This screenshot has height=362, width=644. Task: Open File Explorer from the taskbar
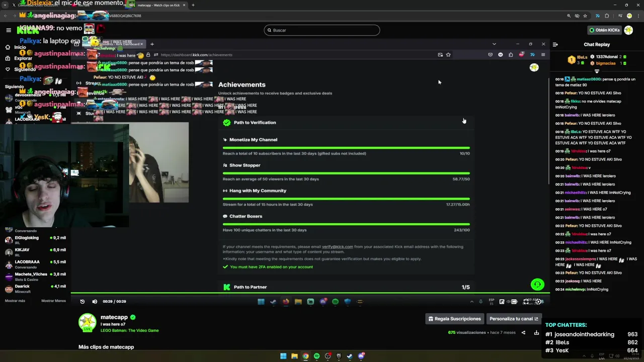(x=294, y=356)
